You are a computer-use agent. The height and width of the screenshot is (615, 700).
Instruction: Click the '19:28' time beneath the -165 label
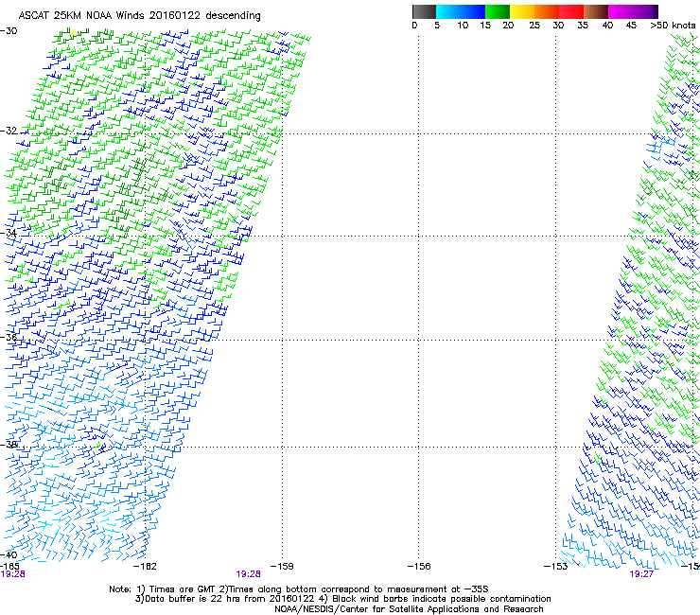[13, 574]
